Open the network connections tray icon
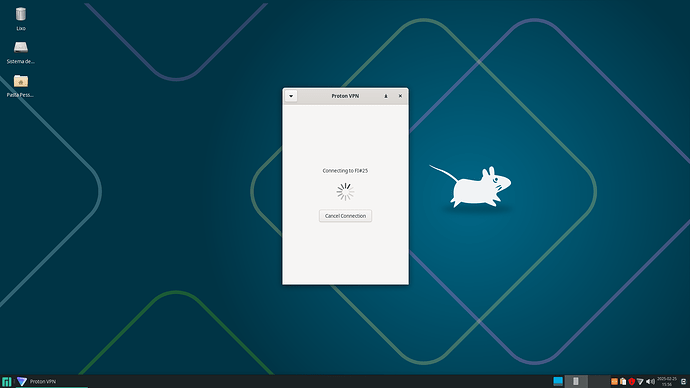Image resolution: width=690 pixels, height=388 pixels. [640, 381]
